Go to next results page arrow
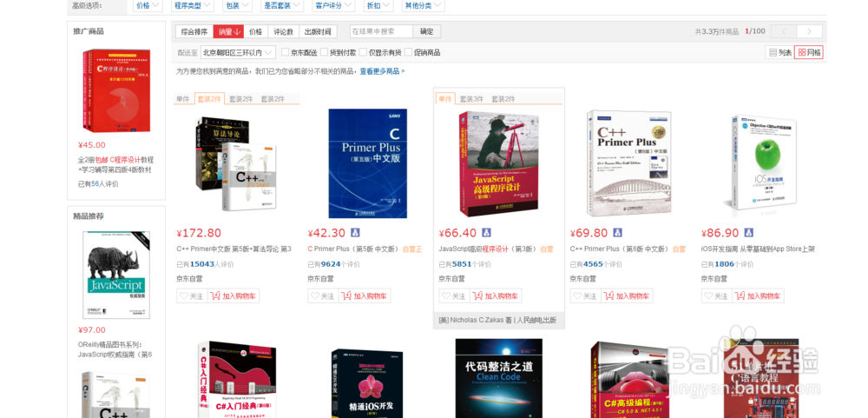 click(809, 31)
